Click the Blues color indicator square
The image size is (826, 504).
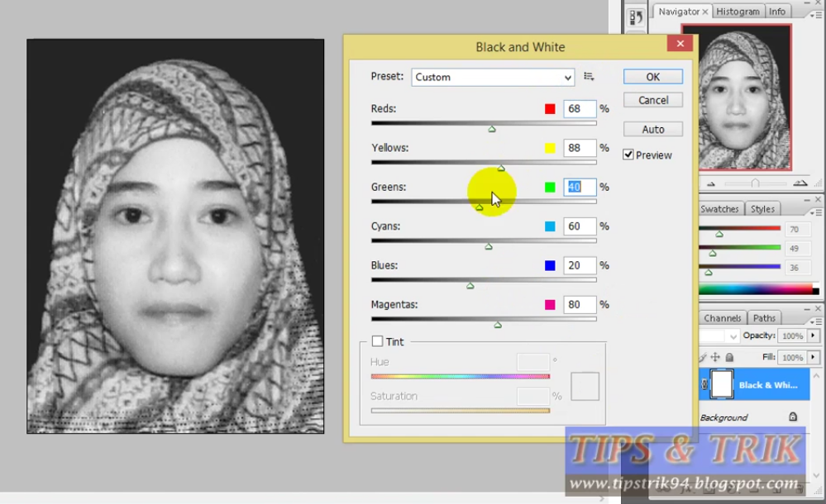(x=550, y=265)
